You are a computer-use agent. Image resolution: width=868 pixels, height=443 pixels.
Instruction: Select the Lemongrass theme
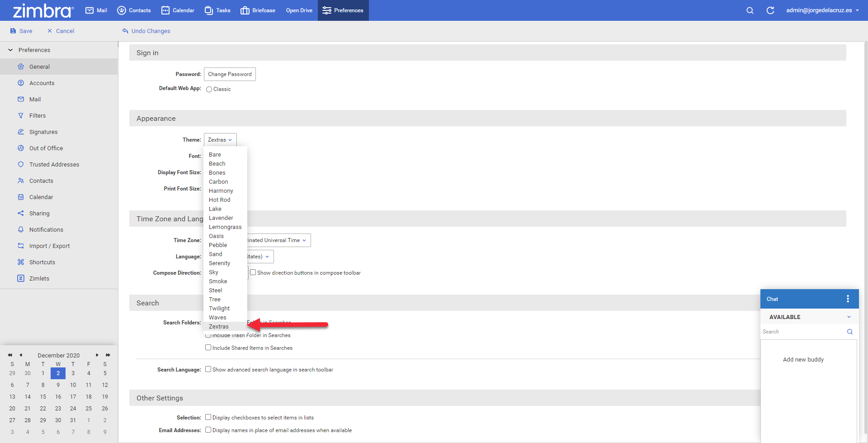click(225, 227)
